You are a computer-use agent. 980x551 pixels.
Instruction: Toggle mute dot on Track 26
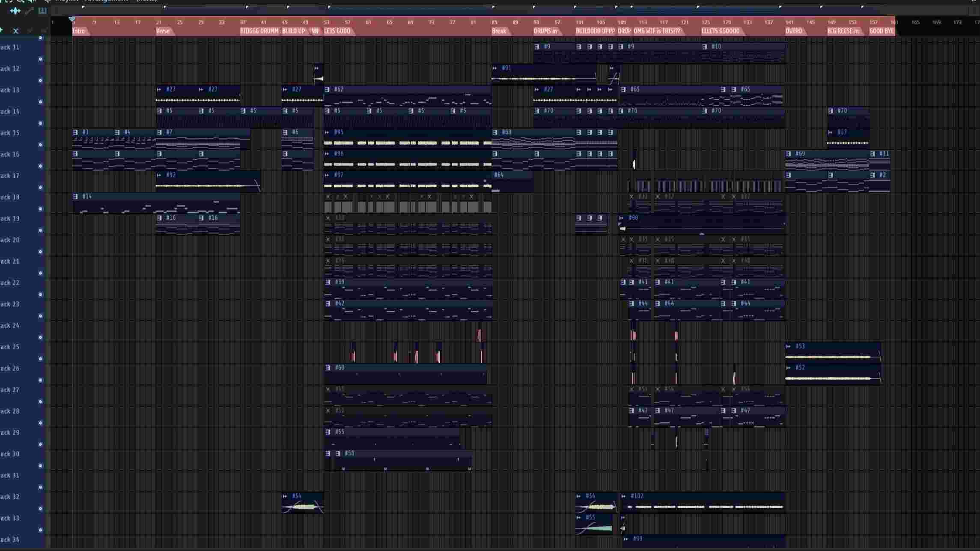point(41,380)
